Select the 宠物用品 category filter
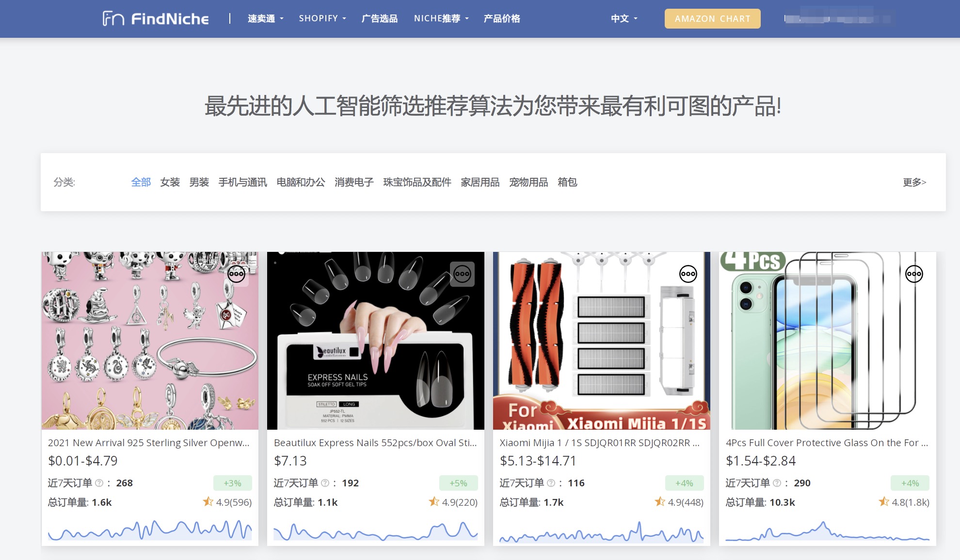 (528, 182)
